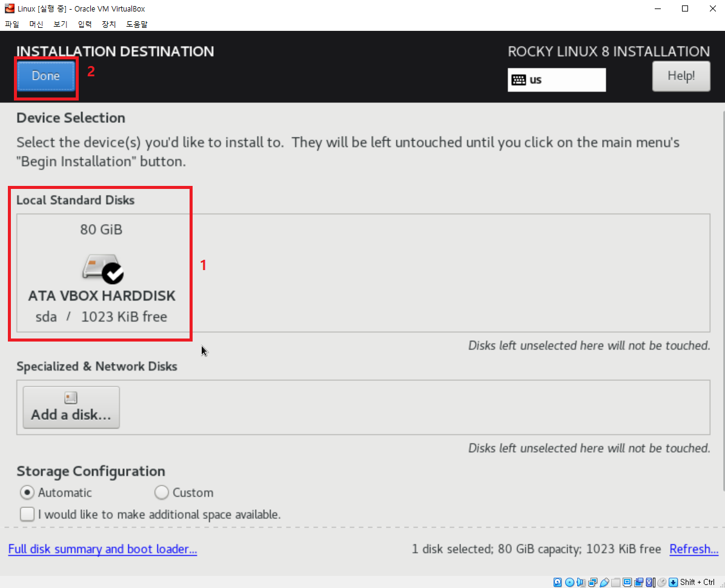The image size is (725, 588).
Task: Click the Refresh... link
Action: click(x=694, y=549)
